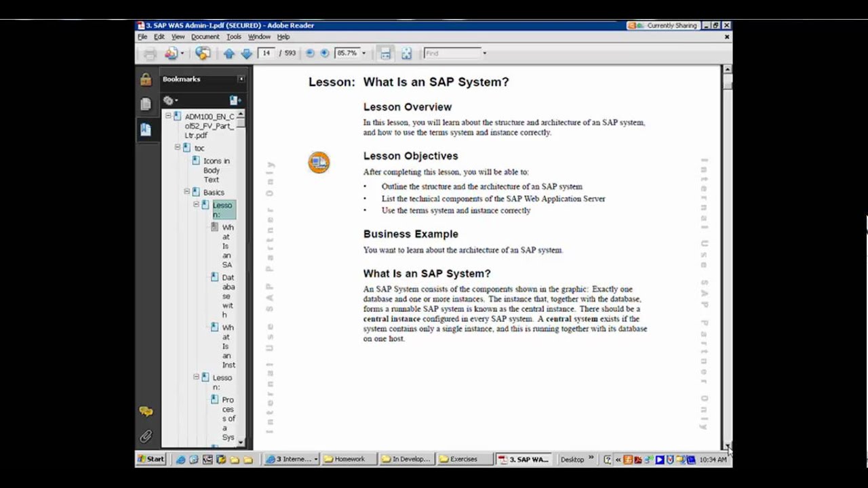868x488 pixels.
Task: Open the Document menu
Action: click(x=205, y=37)
